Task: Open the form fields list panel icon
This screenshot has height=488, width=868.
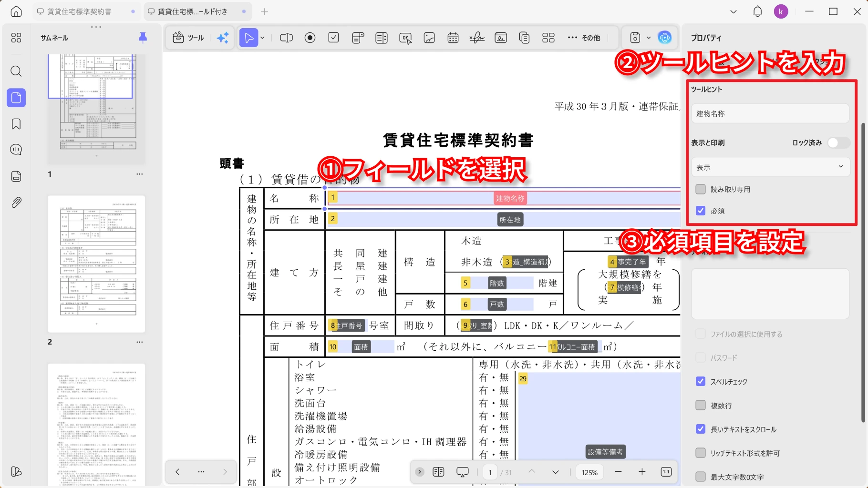Action: click(16, 176)
